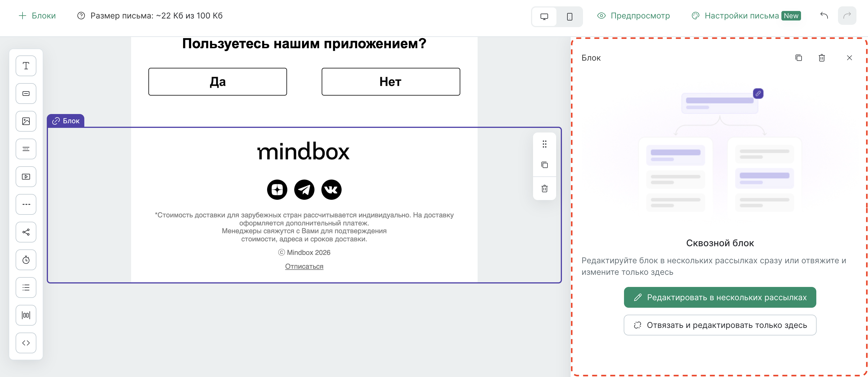This screenshot has height=377, width=868.
Task: Open Предпросмотр of the email
Action: coord(634,16)
